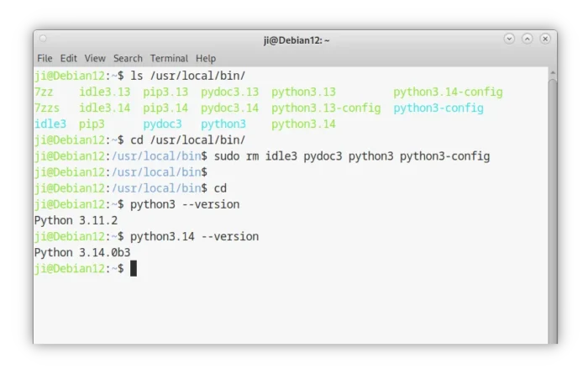Click the pydoc3.14 entry
Viewport: 588px width, 385px height.
(x=229, y=108)
